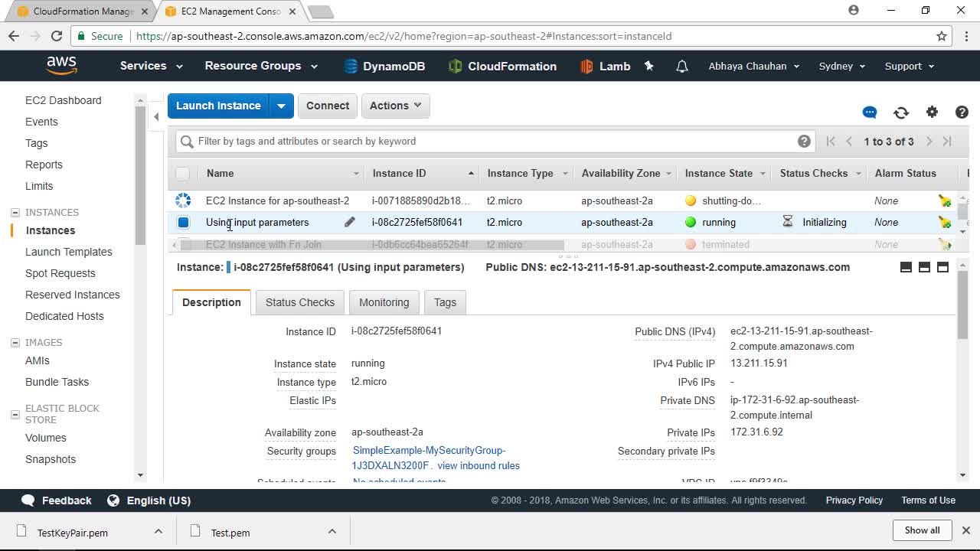This screenshot has height=551, width=980.
Task: Open the Launch Instance dropdown arrow
Action: (281, 106)
